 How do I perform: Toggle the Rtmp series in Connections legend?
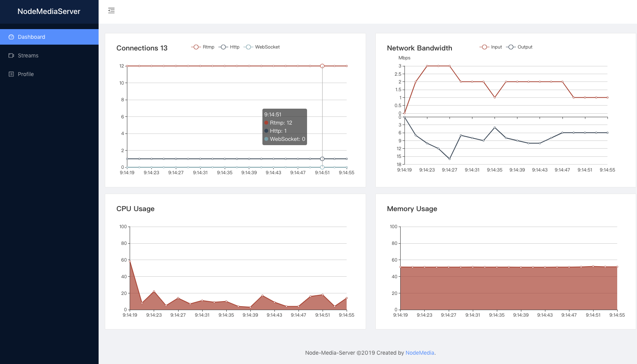203,47
